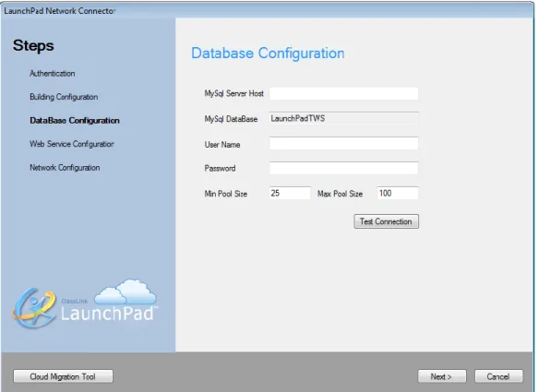Click the "Password" label
This screenshot has height=392, width=538.
click(220, 169)
